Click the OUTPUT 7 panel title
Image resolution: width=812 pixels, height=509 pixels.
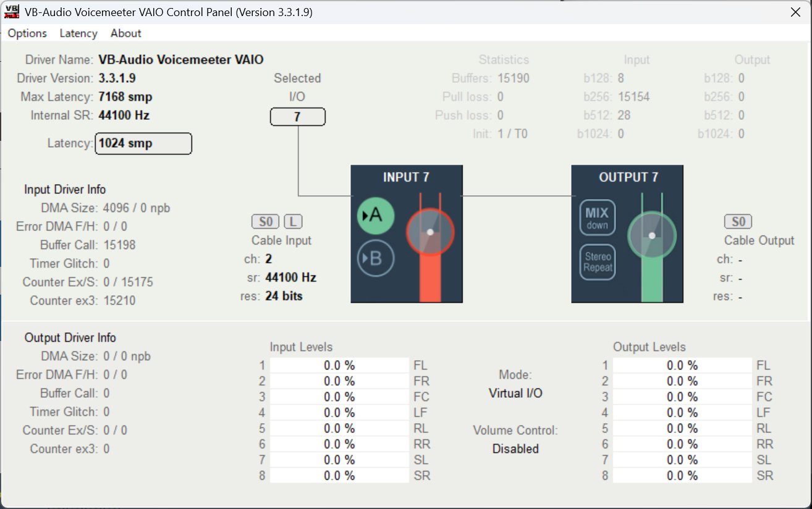[x=628, y=177]
